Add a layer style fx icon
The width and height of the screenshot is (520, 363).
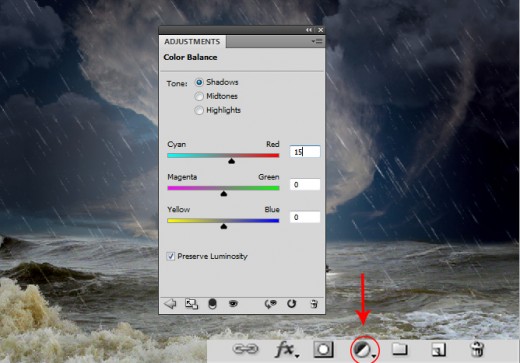(x=286, y=350)
